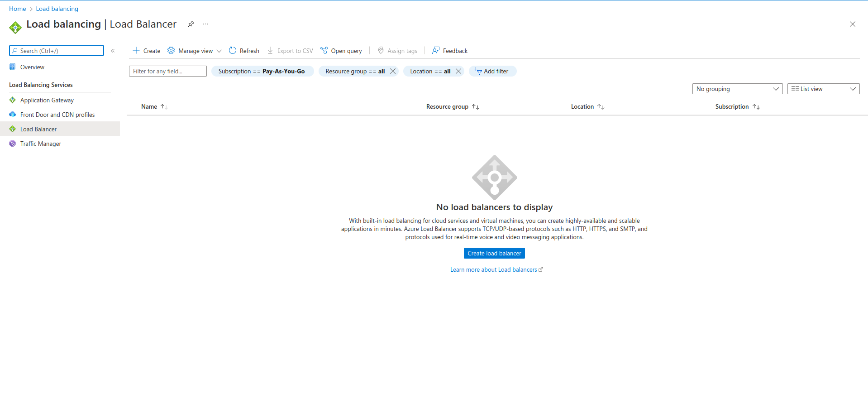Viewport: 868px width, 394px height.
Task: Sort by Subscription column
Action: 737,106
